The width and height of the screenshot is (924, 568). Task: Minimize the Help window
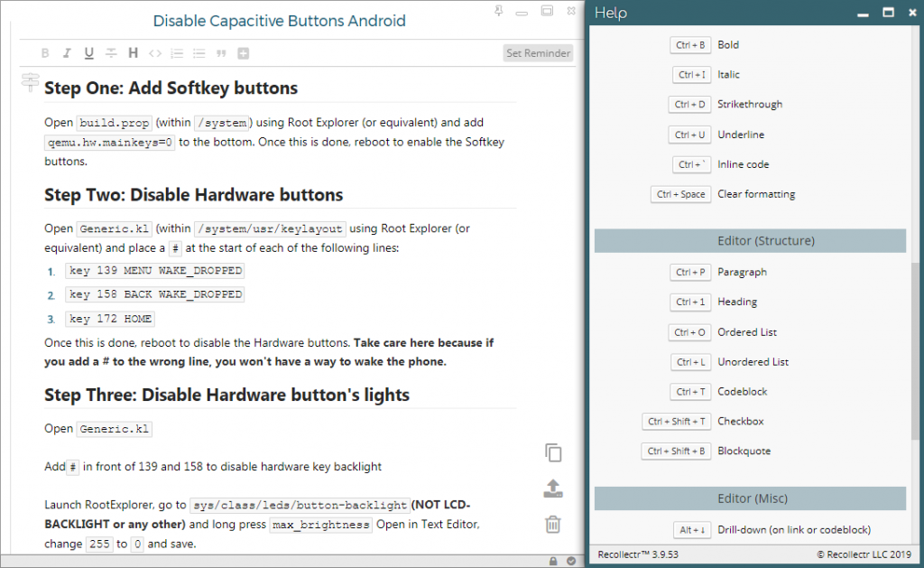click(863, 14)
